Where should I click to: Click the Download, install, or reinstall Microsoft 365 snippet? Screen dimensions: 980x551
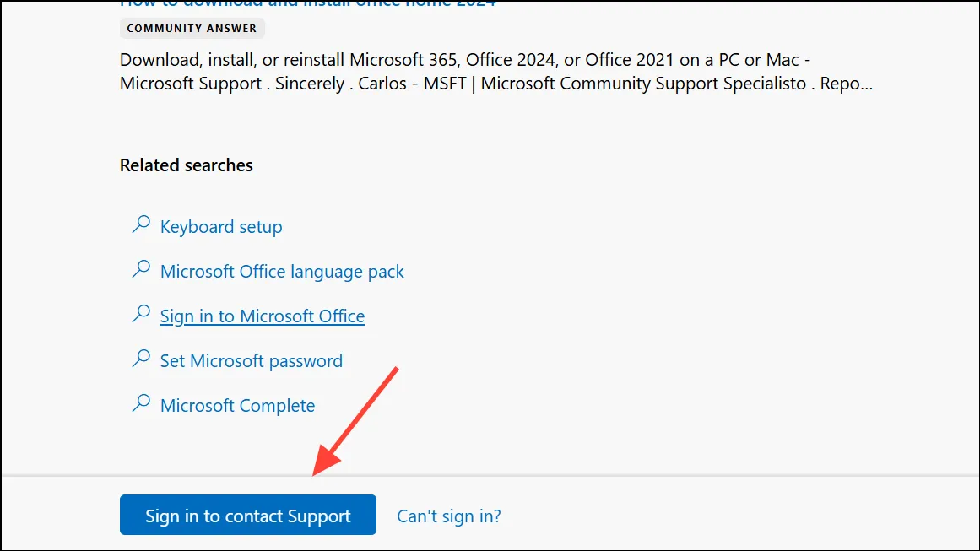(496, 71)
